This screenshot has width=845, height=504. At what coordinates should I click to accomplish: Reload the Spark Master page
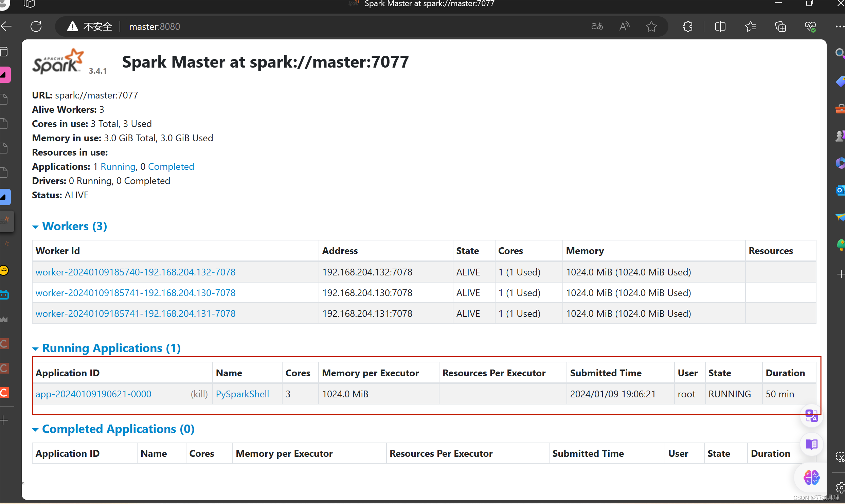click(x=36, y=26)
